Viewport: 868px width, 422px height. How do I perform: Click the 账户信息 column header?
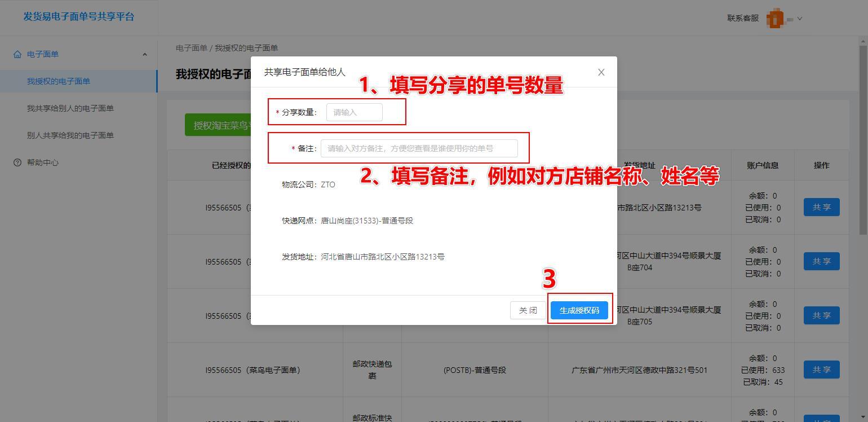click(x=763, y=165)
